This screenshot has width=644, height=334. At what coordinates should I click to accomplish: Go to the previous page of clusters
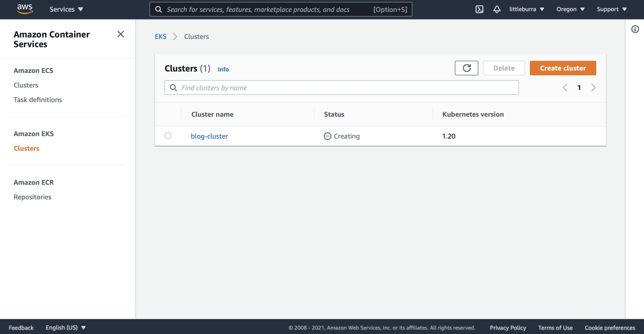tap(565, 88)
